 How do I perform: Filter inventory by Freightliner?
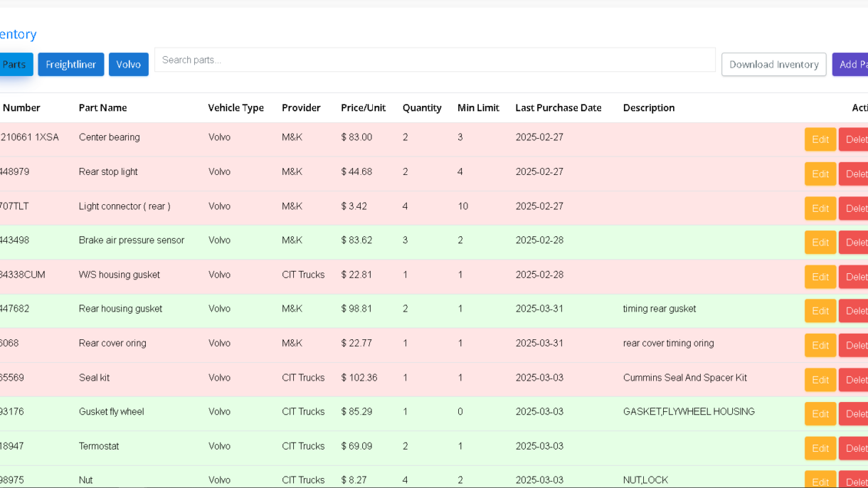pyautogui.click(x=71, y=64)
